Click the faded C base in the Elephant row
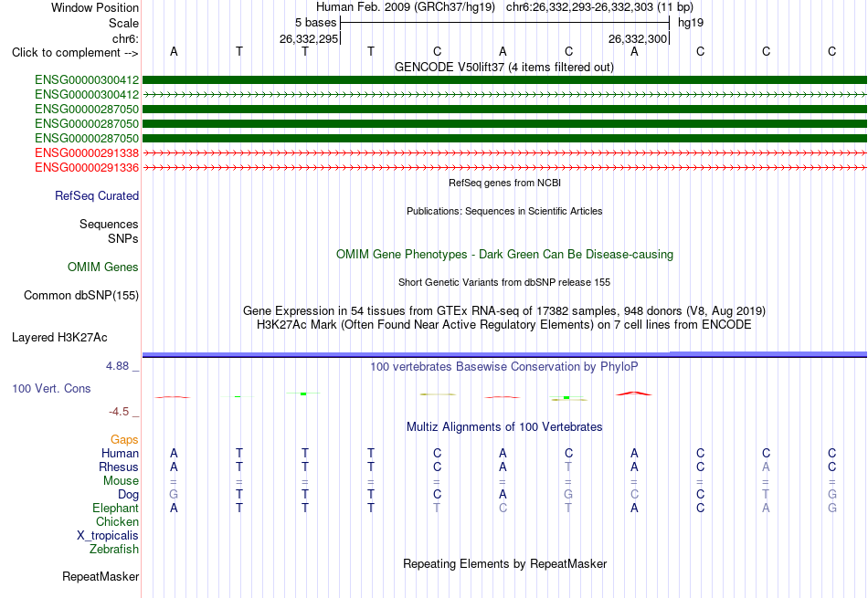 [503, 509]
